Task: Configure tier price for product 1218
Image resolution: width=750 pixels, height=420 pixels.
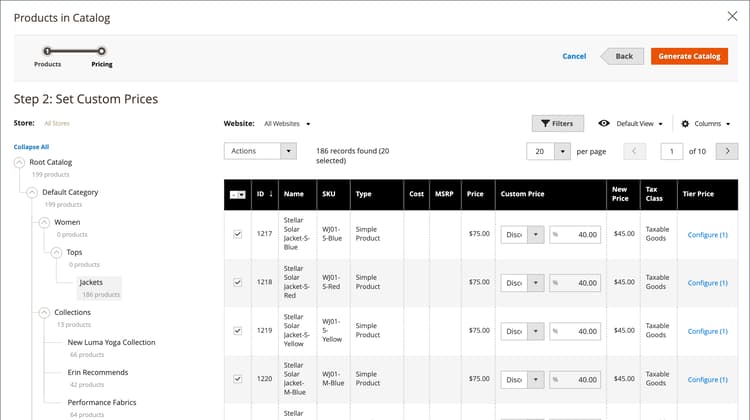Action: point(707,283)
